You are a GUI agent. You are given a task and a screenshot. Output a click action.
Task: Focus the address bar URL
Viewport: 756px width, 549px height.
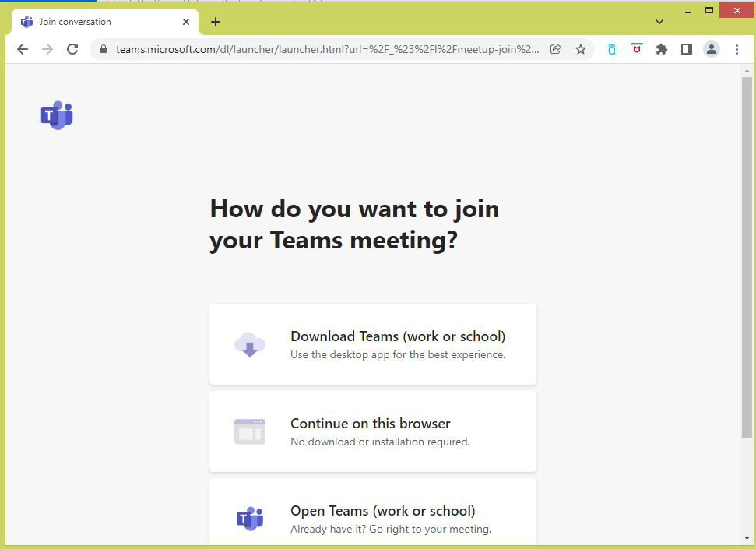327,49
